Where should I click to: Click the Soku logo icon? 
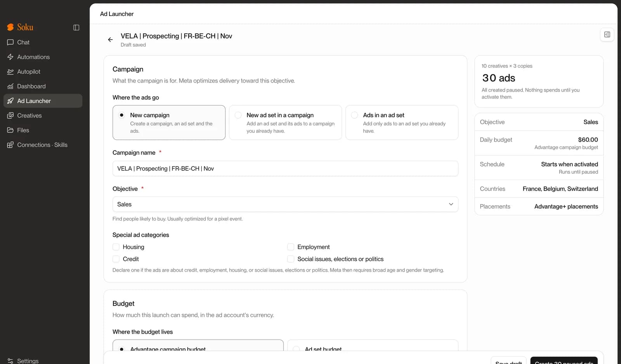pos(10,27)
